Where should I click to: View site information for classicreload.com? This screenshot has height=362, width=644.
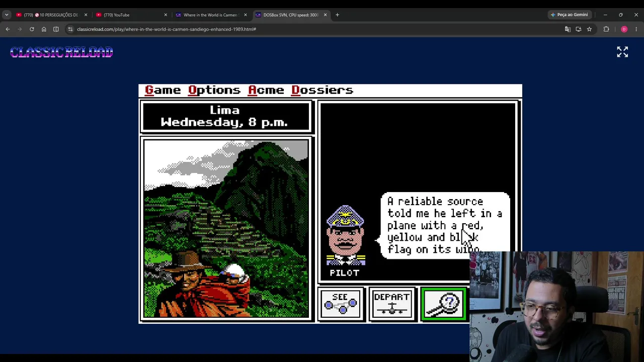(70, 29)
